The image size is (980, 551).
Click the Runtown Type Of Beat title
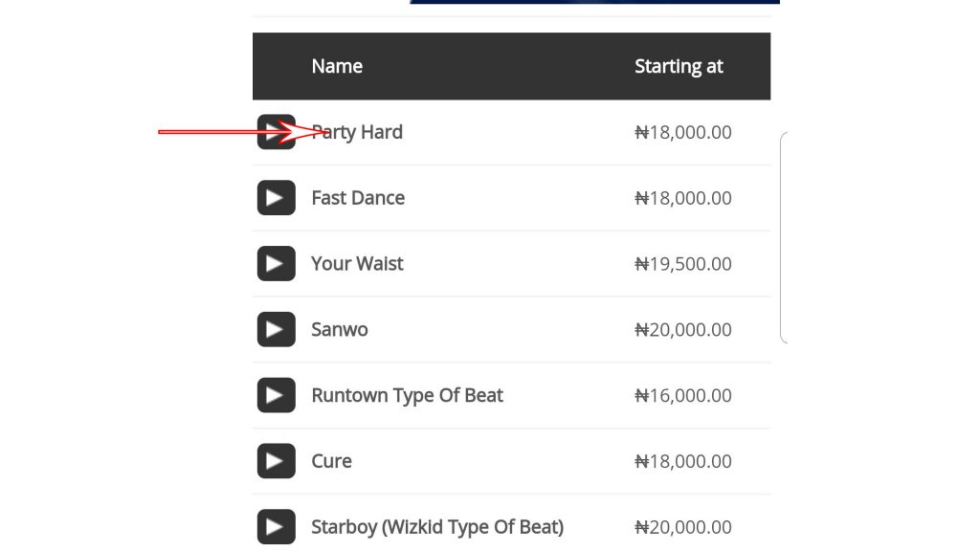pos(407,395)
